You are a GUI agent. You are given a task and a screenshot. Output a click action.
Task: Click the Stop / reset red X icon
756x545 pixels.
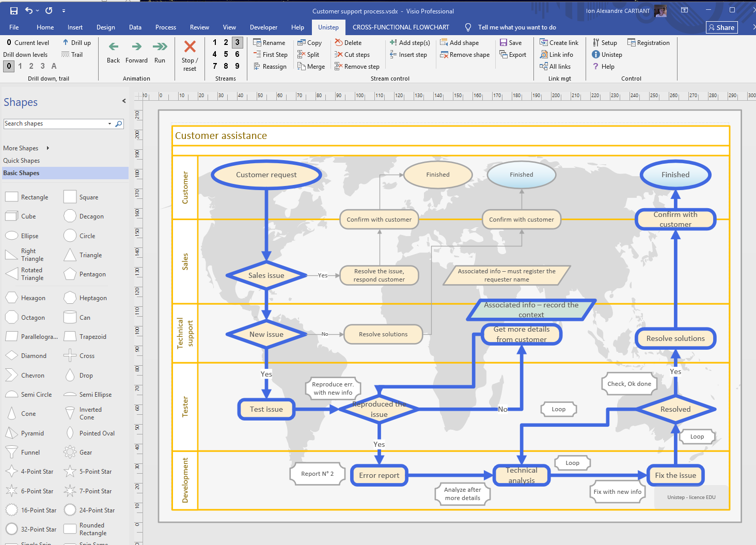pyautogui.click(x=190, y=47)
